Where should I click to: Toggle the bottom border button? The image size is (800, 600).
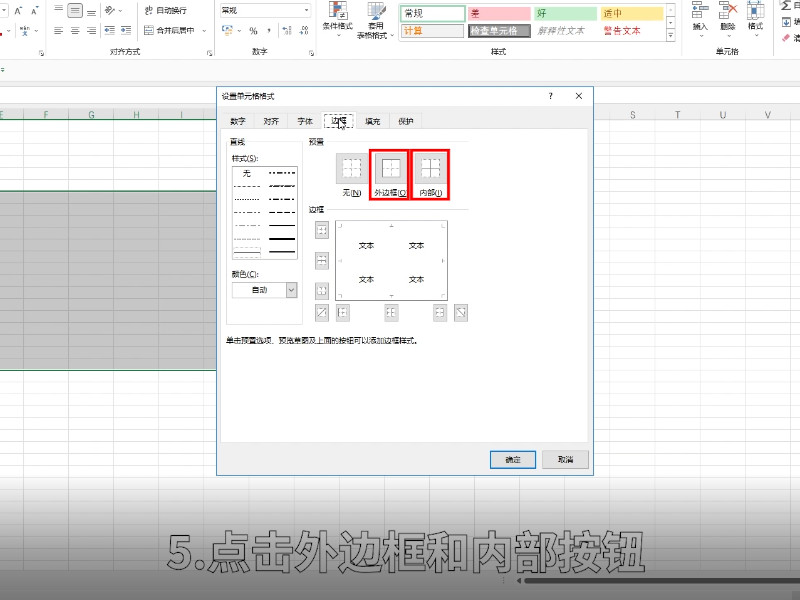point(322,291)
